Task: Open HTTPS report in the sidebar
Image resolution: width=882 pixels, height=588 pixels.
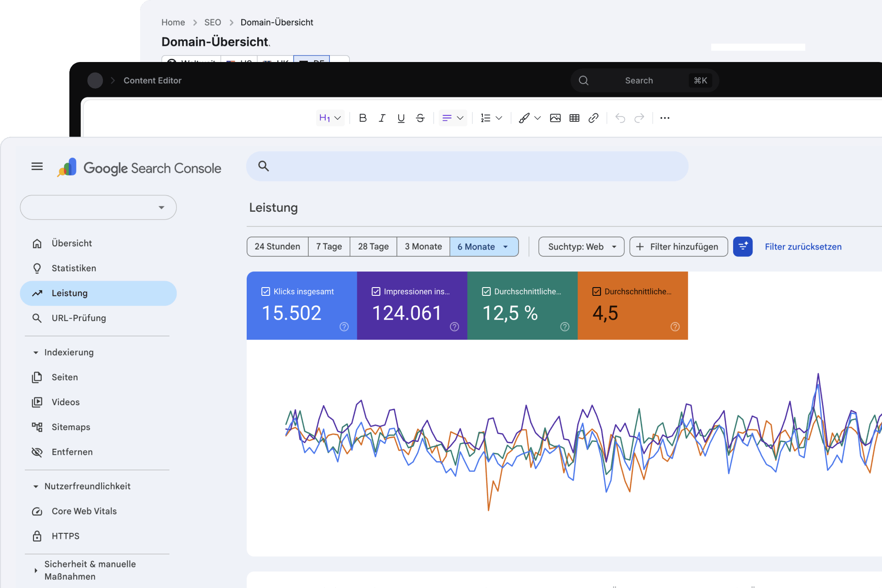Action: [98, 536]
